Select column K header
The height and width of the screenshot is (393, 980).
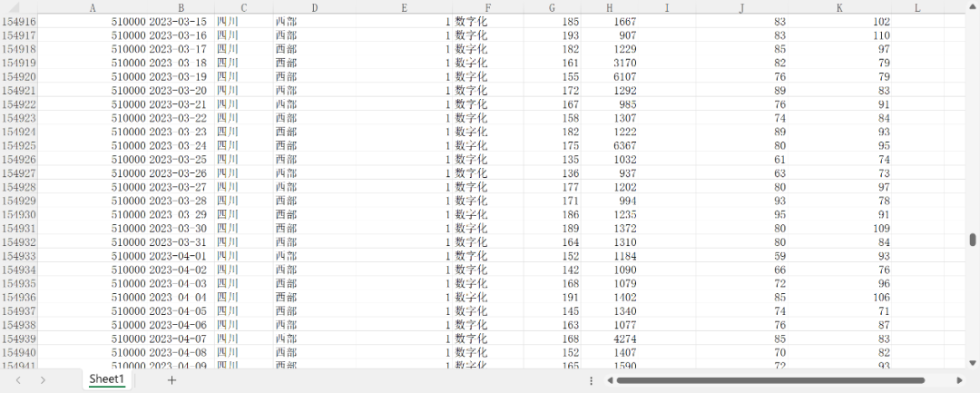tap(840, 7)
